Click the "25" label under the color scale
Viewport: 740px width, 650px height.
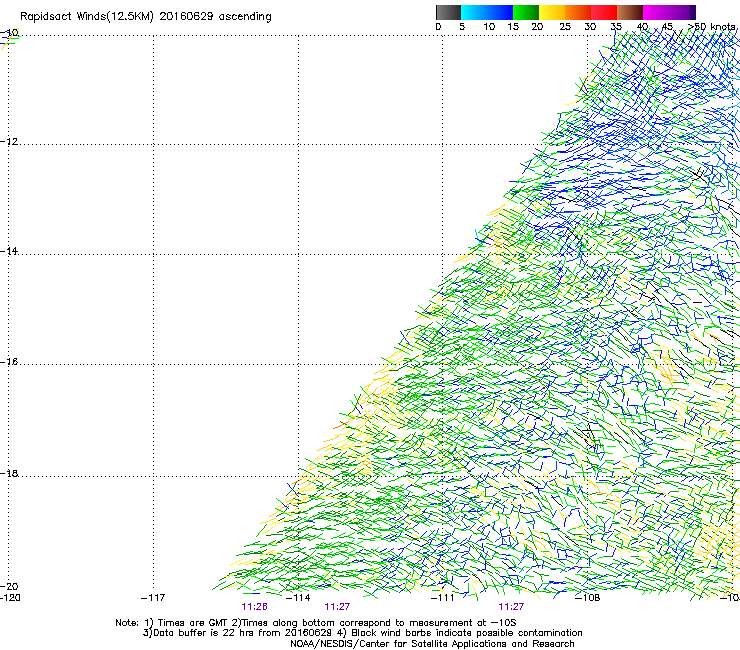565,27
